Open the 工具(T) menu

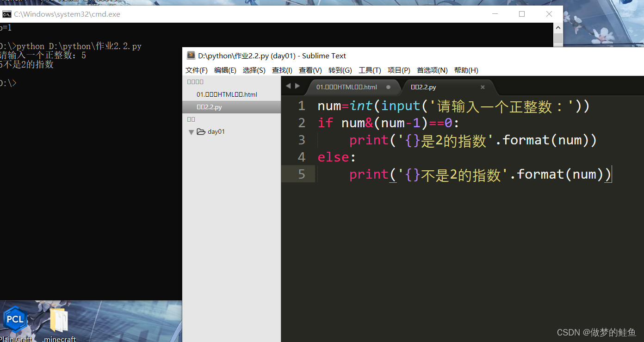coord(370,70)
